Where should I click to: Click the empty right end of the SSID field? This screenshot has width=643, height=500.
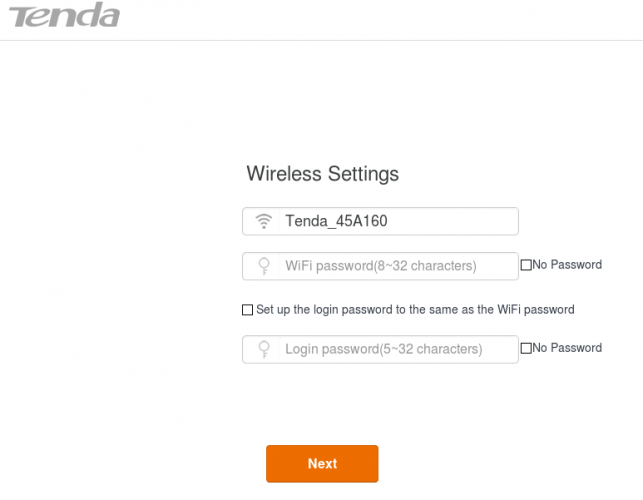(x=480, y=221)
